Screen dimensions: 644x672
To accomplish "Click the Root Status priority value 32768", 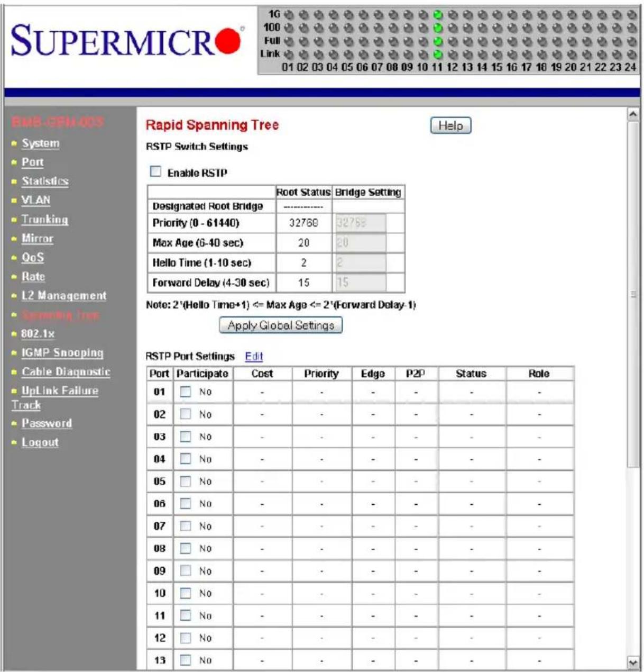I will (303, 223).
